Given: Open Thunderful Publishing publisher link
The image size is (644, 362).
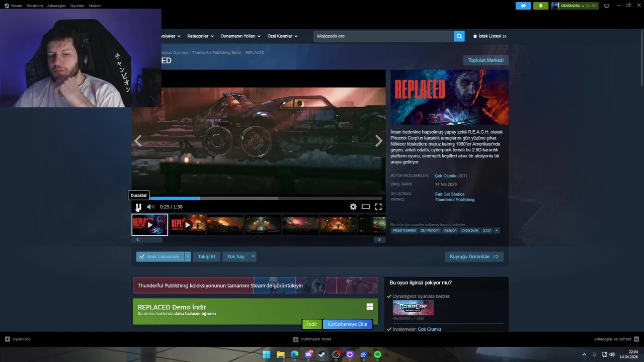Looking at the screenshot, I should (x=454, y=200).
